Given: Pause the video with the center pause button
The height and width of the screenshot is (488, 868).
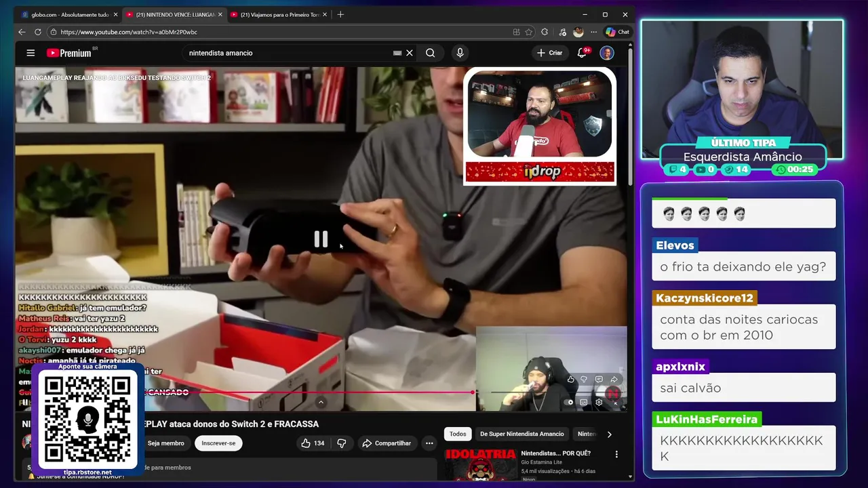Looking at the screenshot, I should click(x=321, y=239).
